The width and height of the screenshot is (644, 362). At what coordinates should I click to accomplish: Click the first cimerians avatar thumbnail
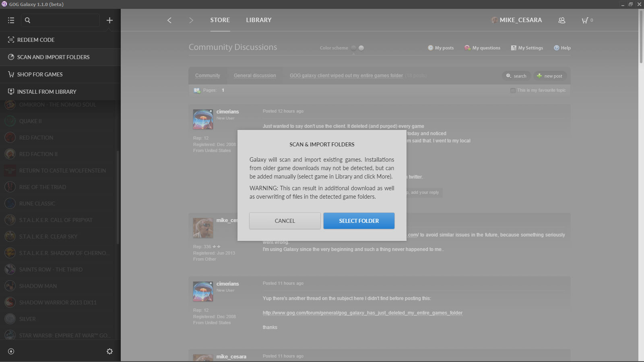click(x=203, y=119)
